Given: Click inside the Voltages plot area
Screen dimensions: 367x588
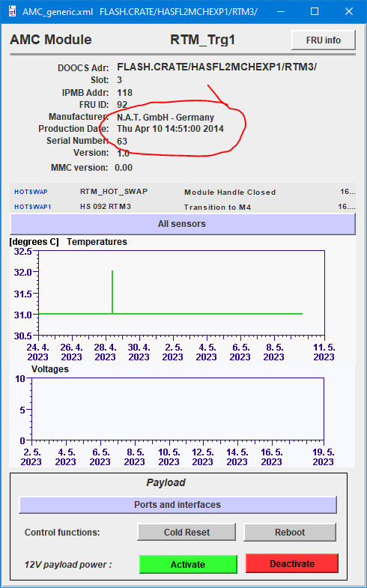Looking at the screenshot, I should pyautogui.click(x=178, y=409).
